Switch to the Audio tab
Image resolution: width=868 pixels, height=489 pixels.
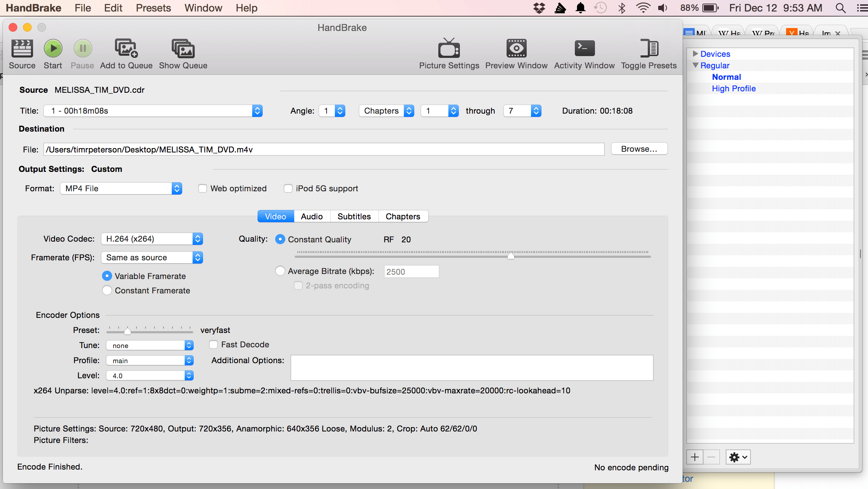(x=311, y=216)
